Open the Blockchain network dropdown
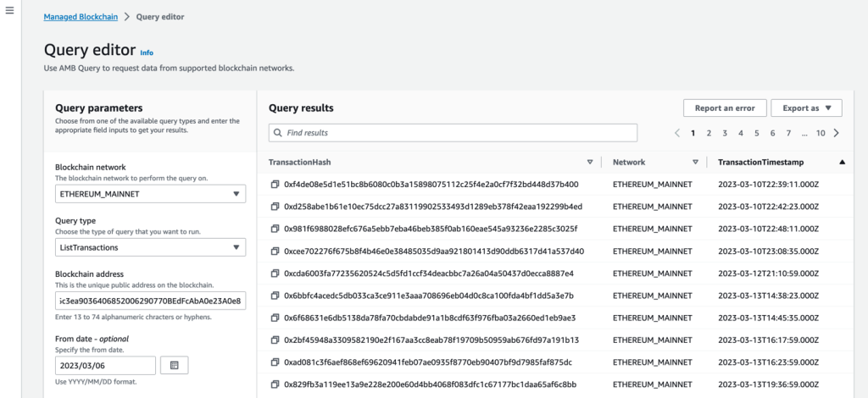This screenshot has height=398, width=868. pos(151,194)
